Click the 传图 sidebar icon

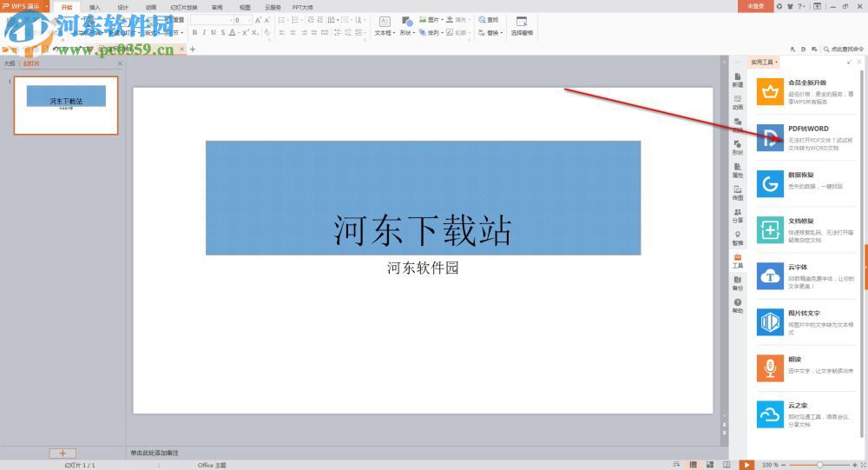(738, 194)
